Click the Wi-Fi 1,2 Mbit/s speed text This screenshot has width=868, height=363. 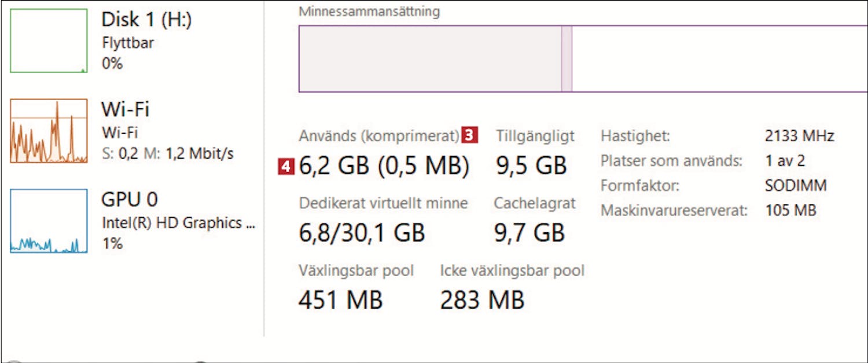coord(199,154)
